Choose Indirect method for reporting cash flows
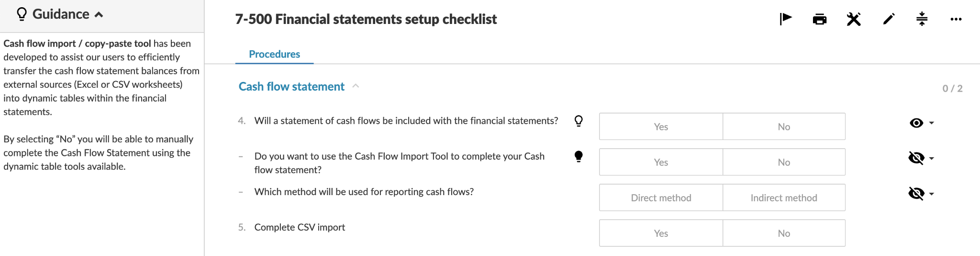This screenshot has width=980, height=256. click(x=784, y=198)
